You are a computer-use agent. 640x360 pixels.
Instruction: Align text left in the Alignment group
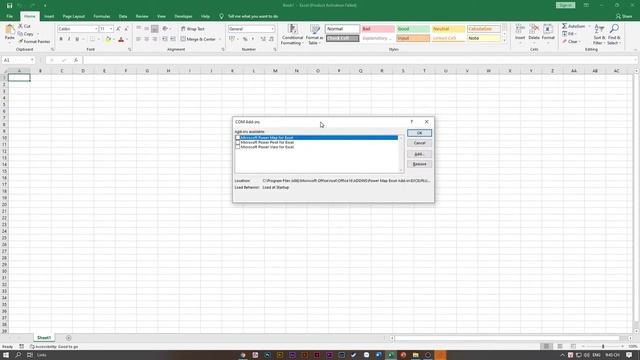click(x=138, y=39)
